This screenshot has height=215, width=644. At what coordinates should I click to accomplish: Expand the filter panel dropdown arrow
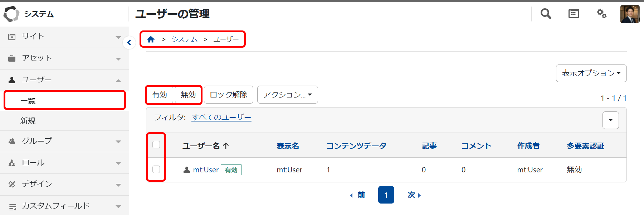tap(610, 120)
